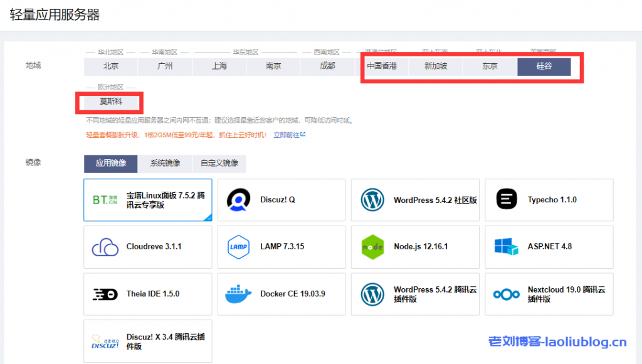The width and height of the screenshot is (642, 364).
Task: Switch to the 系统镜像 tab
Action: [165, 164]
